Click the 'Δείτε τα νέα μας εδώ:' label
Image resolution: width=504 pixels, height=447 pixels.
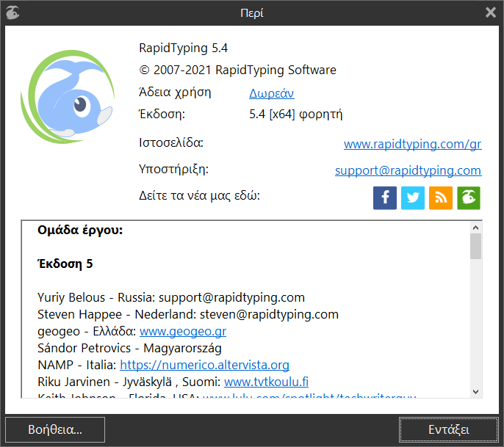[199, 195]
